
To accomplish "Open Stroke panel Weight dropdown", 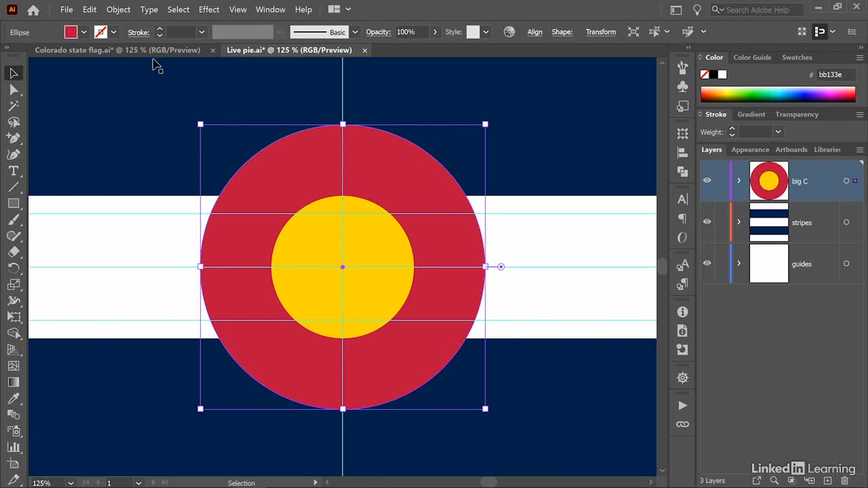I will click(x=778, y=132).
